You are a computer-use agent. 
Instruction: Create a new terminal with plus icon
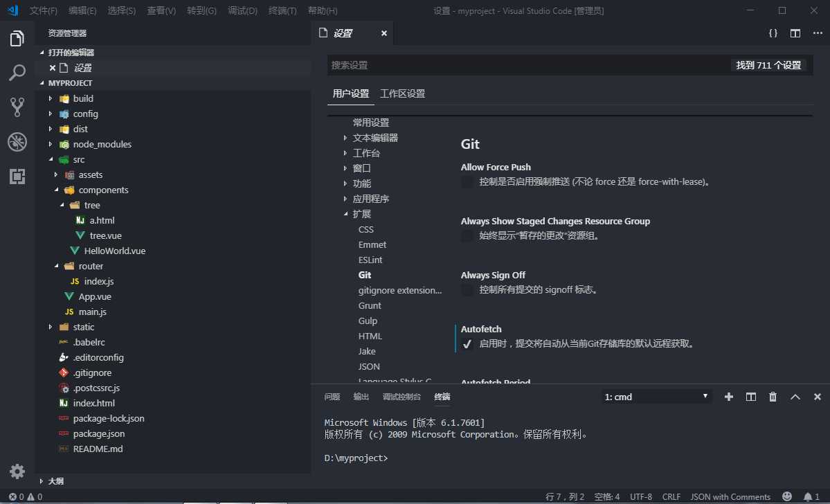[x=728, y=397]
